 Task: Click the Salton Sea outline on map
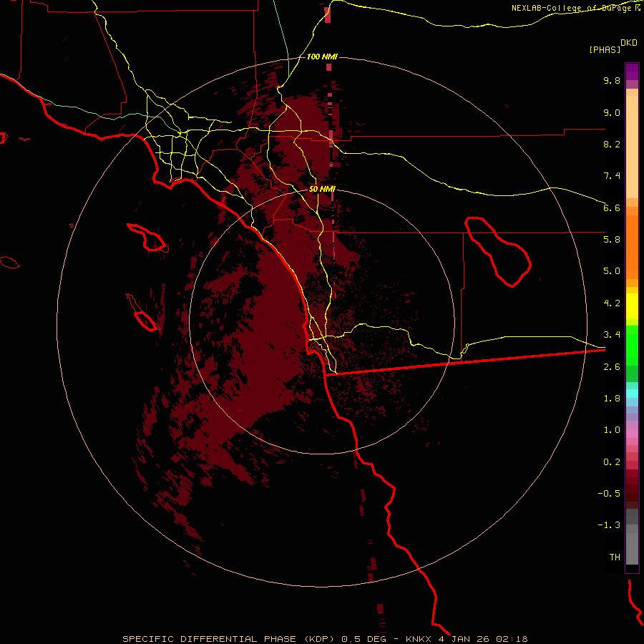click(498, 251)
